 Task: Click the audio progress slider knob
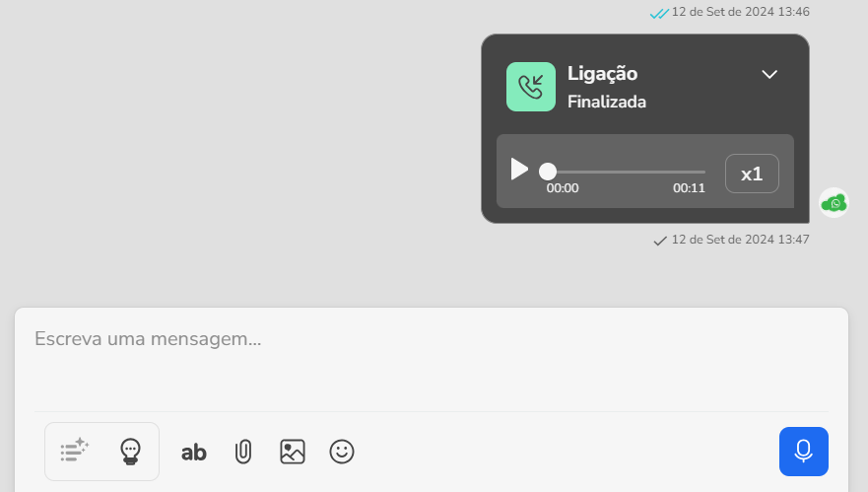tap(548, 172)
